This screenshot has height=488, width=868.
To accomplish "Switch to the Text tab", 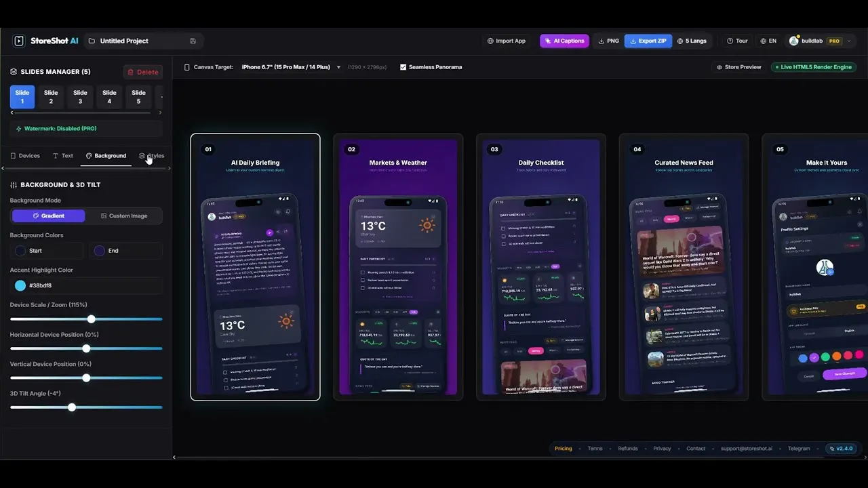I will coord(63,156).
